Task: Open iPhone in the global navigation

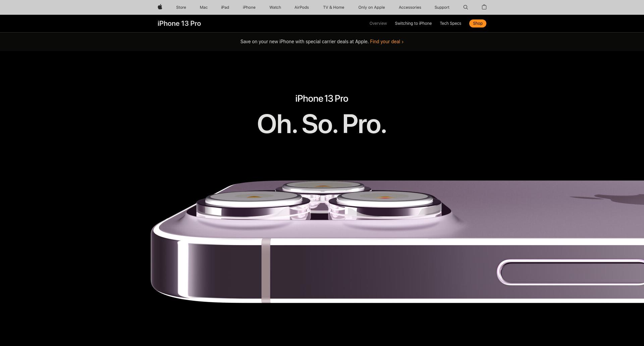Action: pos(249,7)
